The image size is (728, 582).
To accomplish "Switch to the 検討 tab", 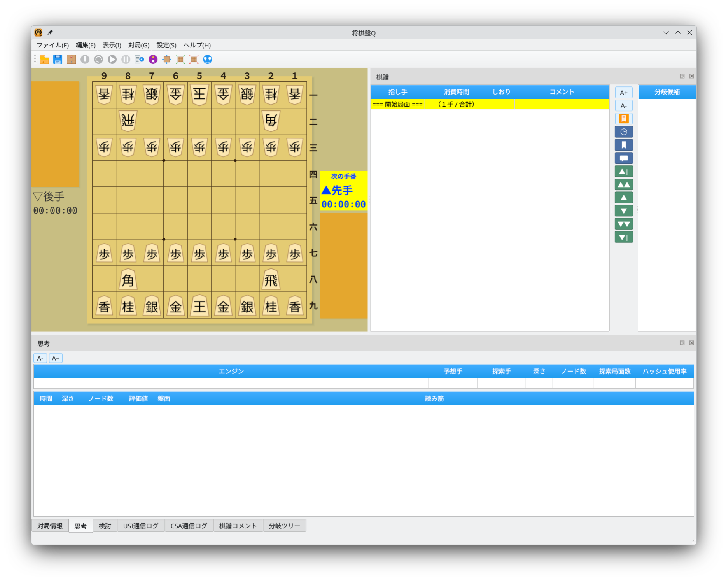I will coord(105,526).
